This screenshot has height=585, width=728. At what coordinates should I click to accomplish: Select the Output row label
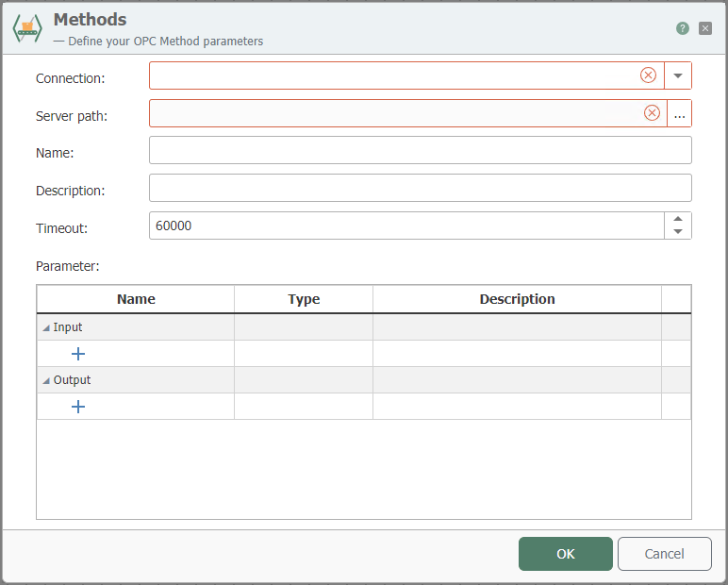(x=72, y=380)
